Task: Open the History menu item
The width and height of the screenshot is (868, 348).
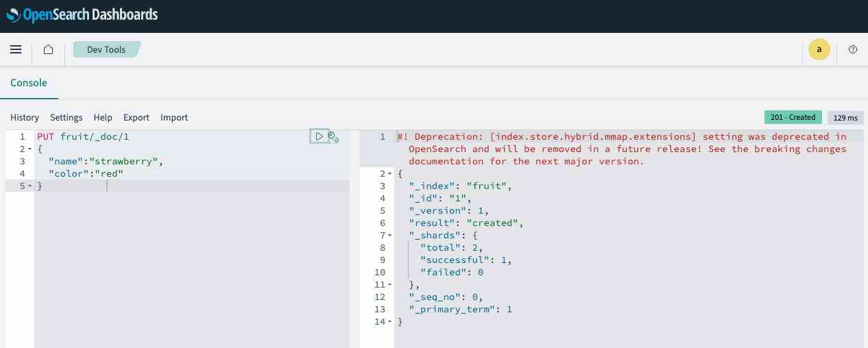Action: (25, 118)
